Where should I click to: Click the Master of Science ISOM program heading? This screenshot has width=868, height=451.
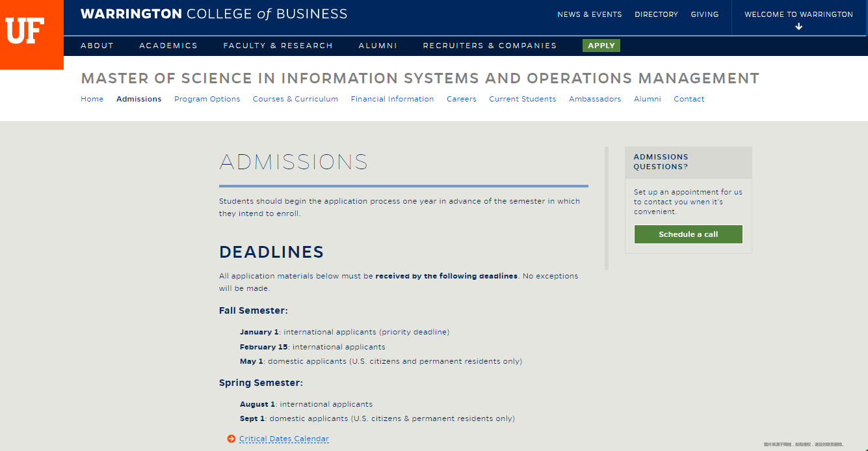point(420,78)
